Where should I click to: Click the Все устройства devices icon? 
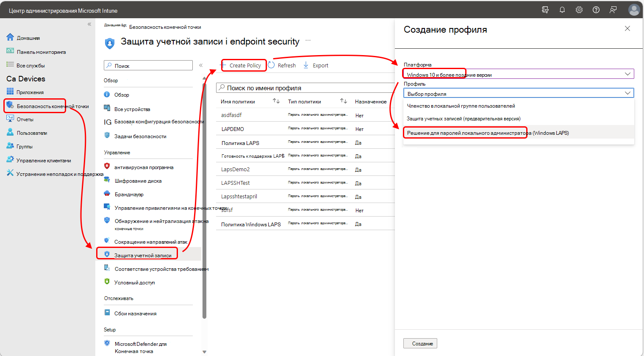(x=107, y=108)
